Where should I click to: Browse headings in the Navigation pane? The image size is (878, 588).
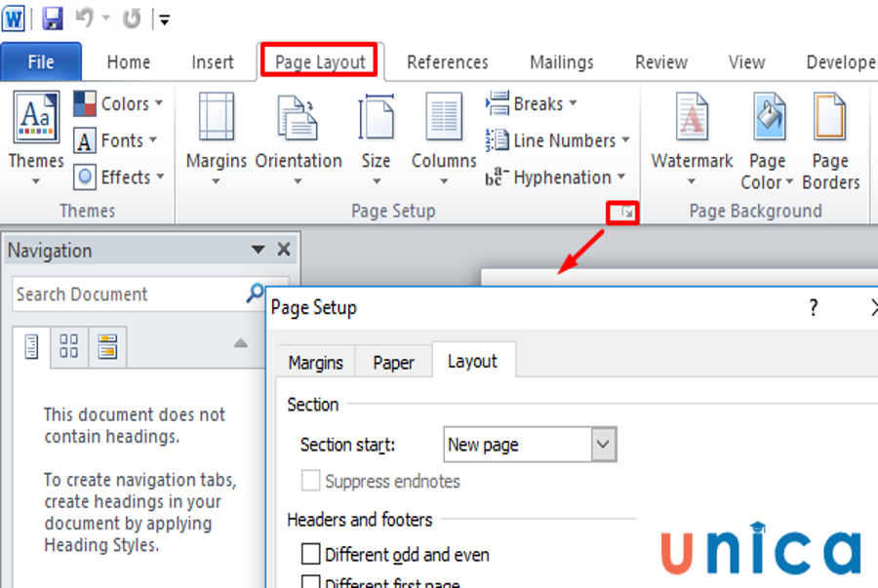[x=31, y=347]
